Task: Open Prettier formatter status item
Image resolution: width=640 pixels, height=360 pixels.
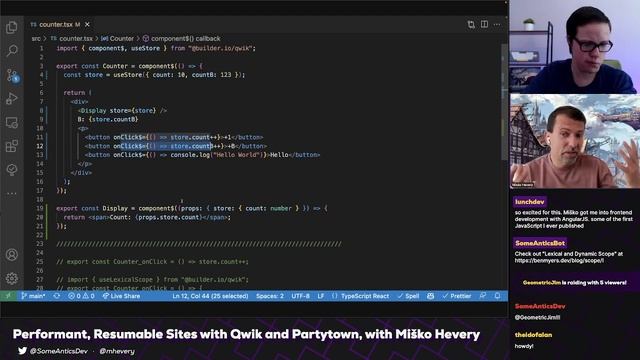Action: [x=457, y=296]
